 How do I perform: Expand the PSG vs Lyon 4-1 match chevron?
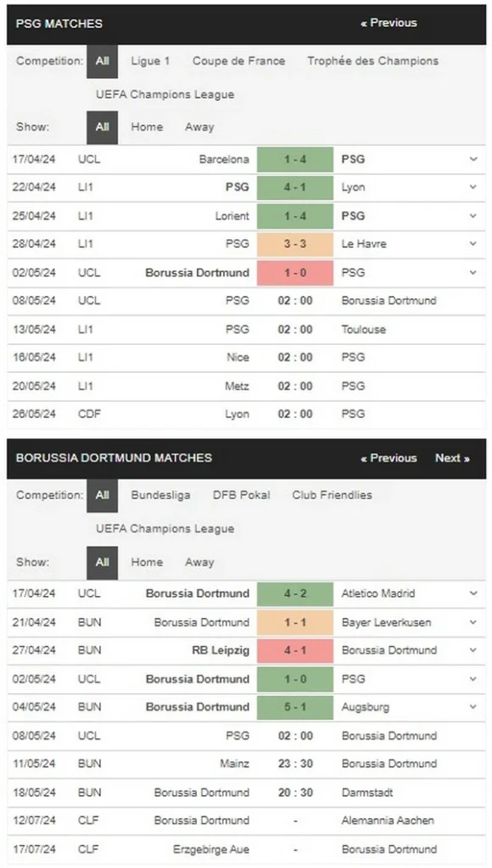pos(473,187)
